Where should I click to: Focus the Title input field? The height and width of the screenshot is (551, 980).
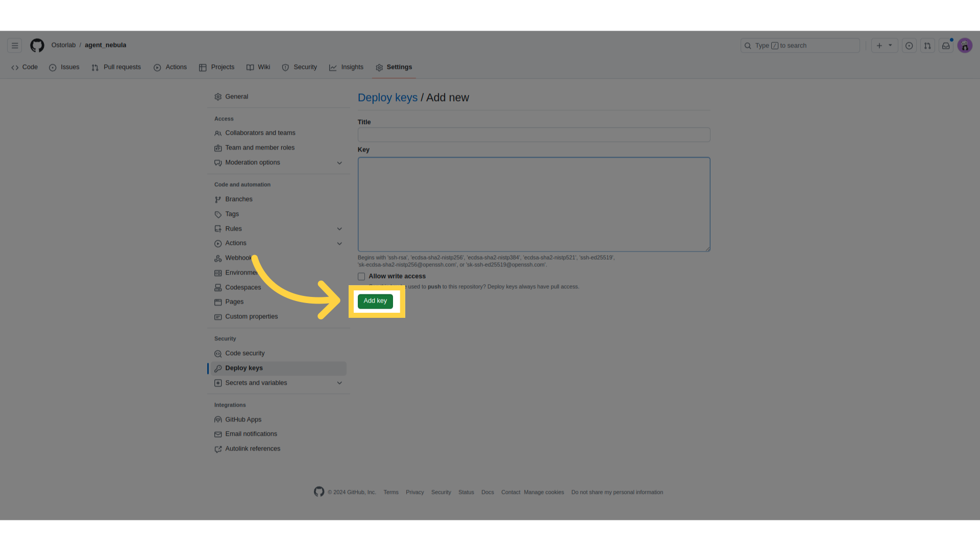pos(533,135)
